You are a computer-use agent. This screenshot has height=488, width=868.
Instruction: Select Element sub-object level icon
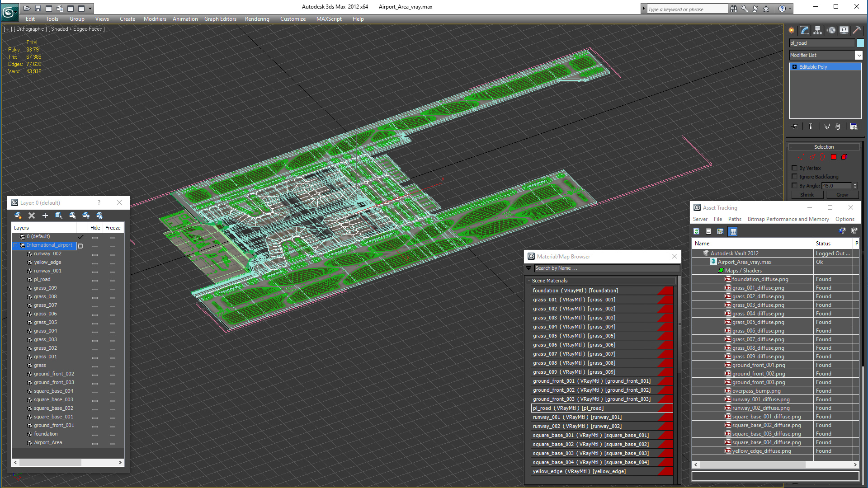coord(844,157)
